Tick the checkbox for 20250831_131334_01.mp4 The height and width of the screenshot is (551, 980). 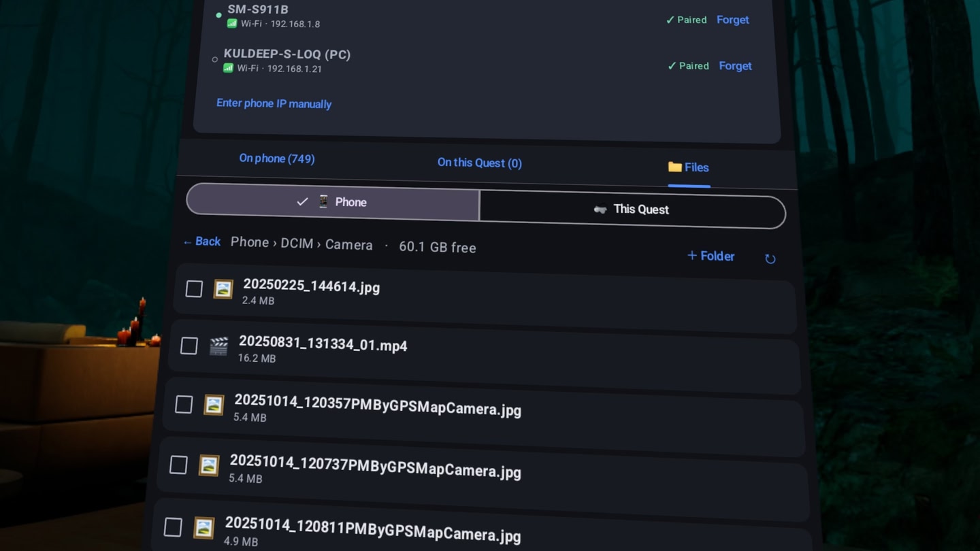189,346
